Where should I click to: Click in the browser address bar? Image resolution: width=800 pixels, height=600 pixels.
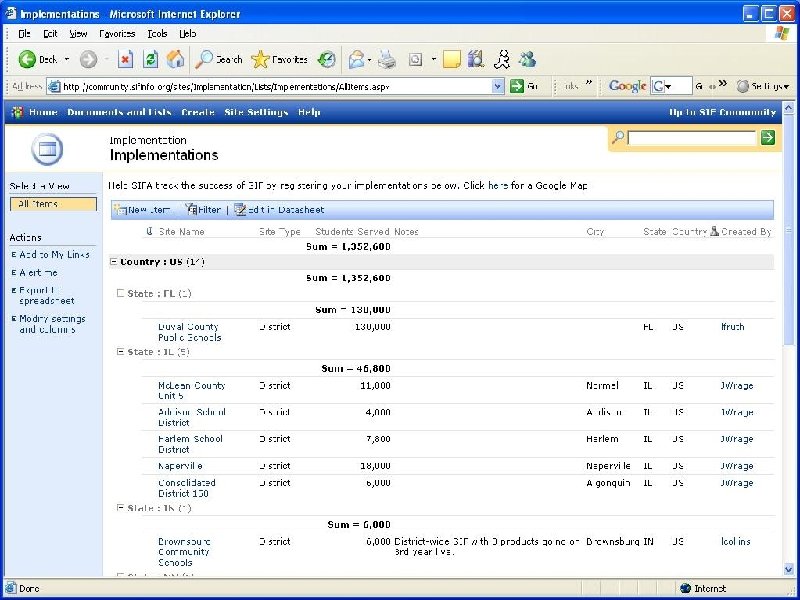click(x=276, y=86)
